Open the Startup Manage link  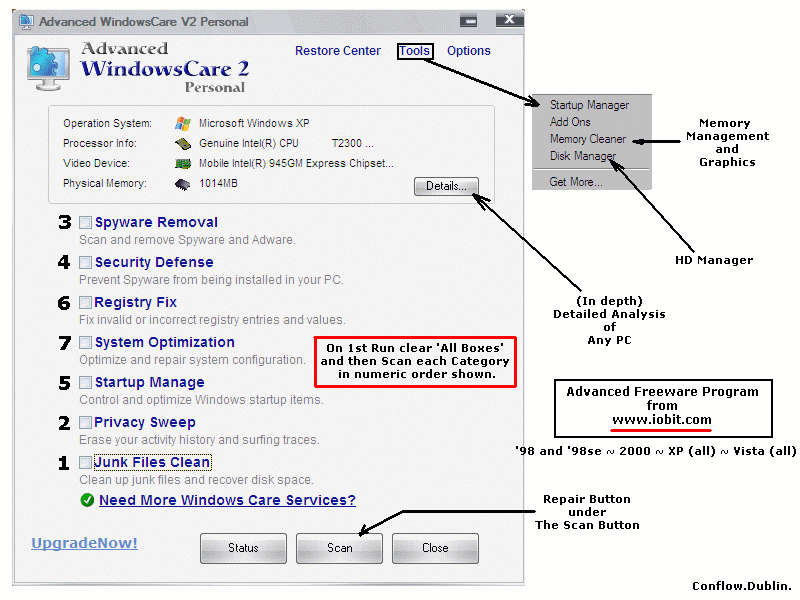click(149, 382)
